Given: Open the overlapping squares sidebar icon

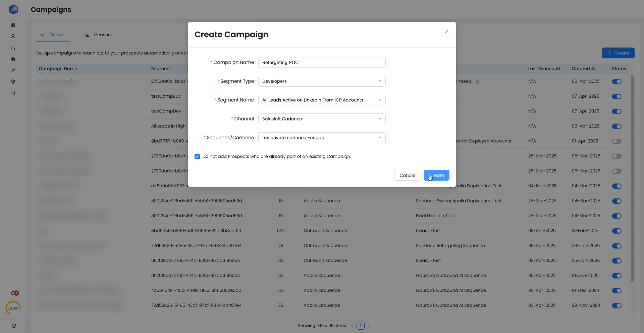Looking at the screenshot, I should point(13,59).
